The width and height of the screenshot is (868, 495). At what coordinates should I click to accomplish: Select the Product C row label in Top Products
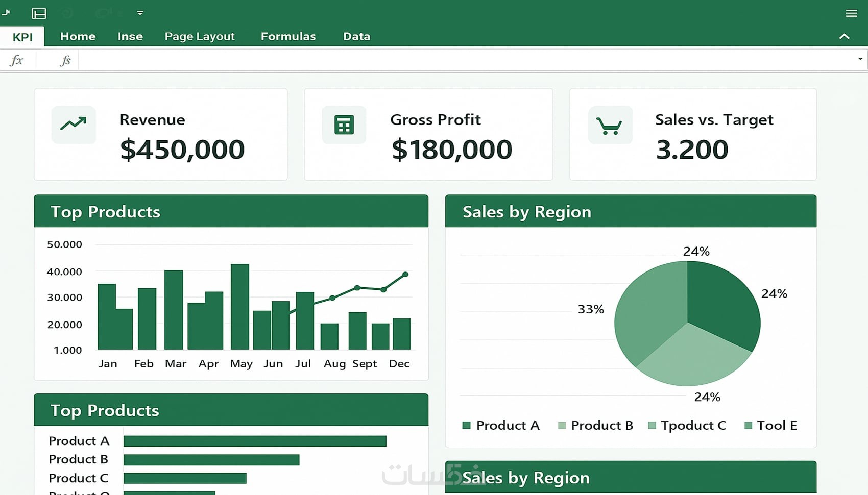(x=79, y=478)
